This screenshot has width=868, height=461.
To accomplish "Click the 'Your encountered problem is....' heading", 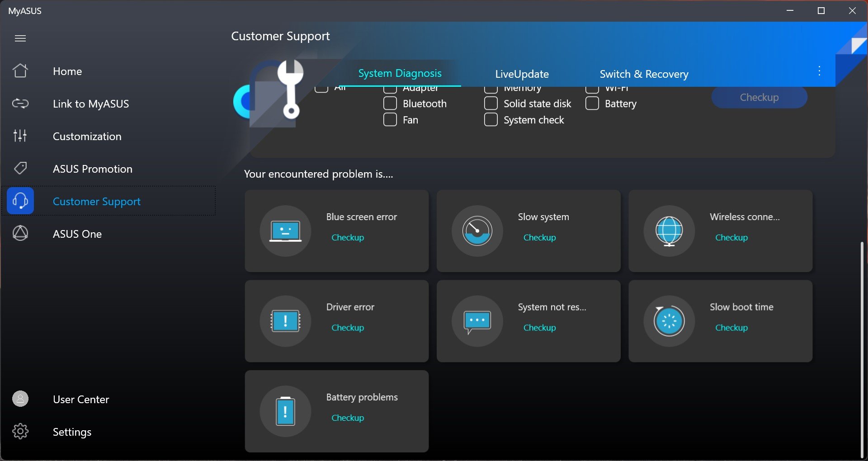I will 319,174.
